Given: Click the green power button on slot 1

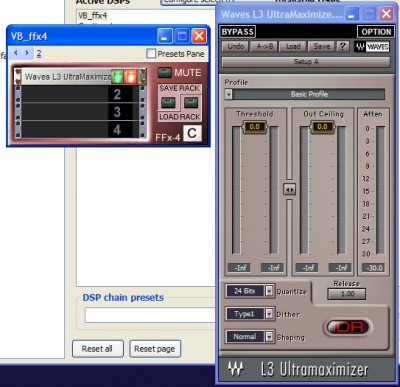Looking at the screenshot, I should pos(117,77).
